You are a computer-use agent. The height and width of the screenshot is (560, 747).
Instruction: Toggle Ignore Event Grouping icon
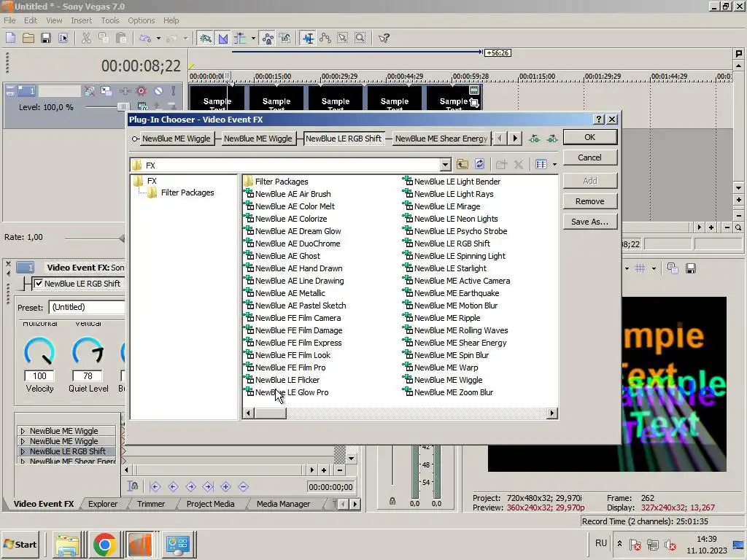(285, 38)
